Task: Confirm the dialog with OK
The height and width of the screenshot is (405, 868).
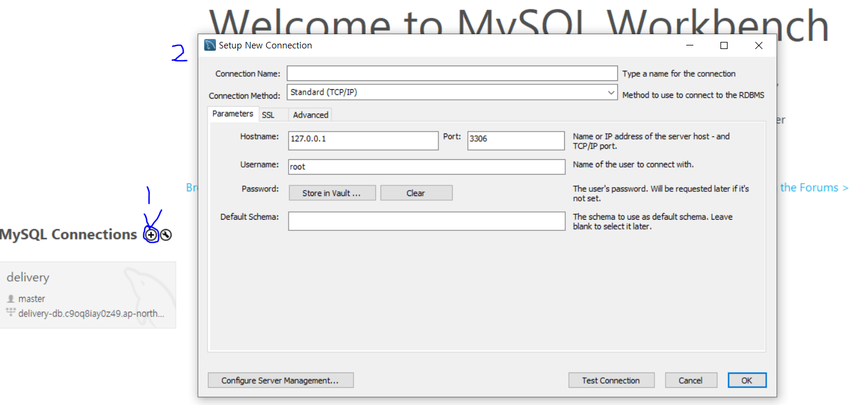Action: click(747, 380)
